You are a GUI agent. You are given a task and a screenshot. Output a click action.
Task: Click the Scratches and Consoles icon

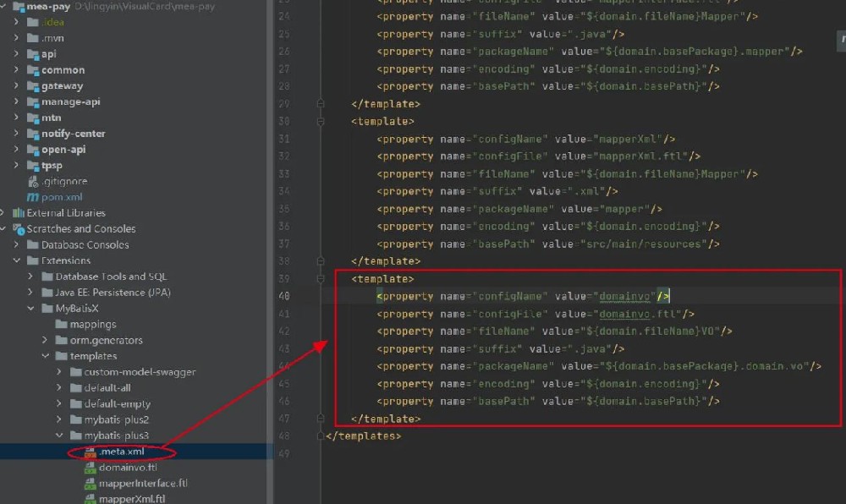[x=19, y=229]
